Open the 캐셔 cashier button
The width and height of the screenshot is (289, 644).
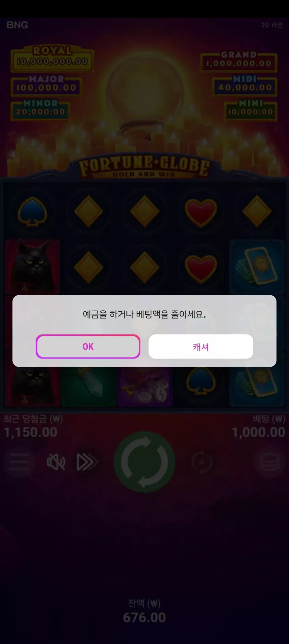pos(201,346)
